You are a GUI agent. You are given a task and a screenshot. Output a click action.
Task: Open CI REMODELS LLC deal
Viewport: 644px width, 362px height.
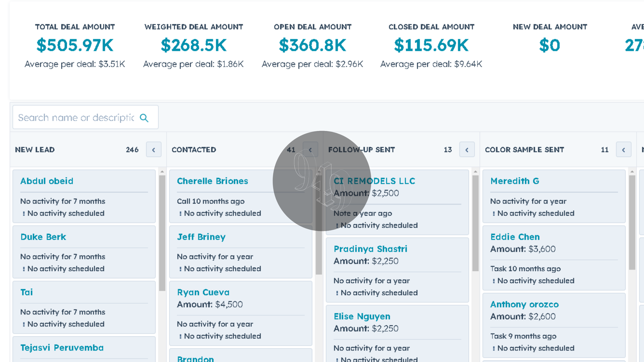point(374,181)
